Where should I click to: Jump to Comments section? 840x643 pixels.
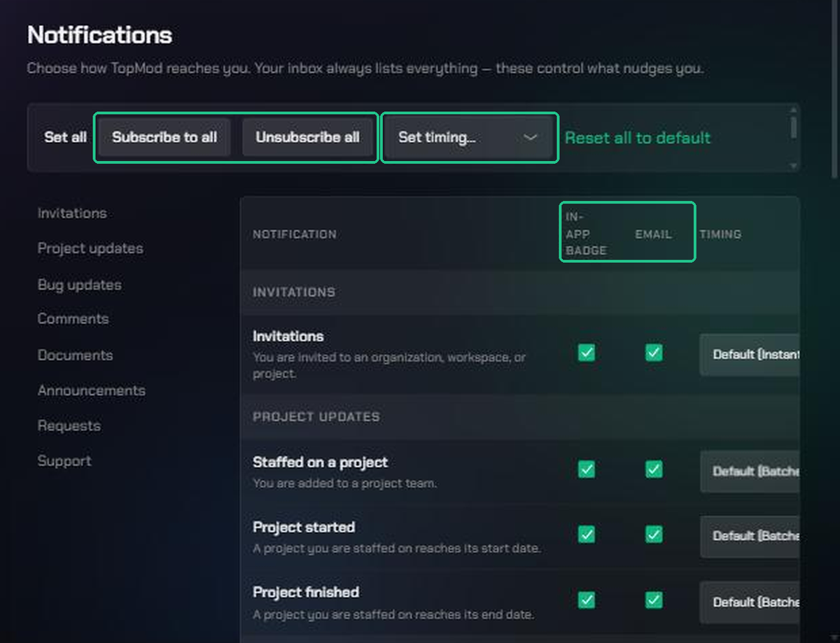pyautogui.click(x=73, y=318)
